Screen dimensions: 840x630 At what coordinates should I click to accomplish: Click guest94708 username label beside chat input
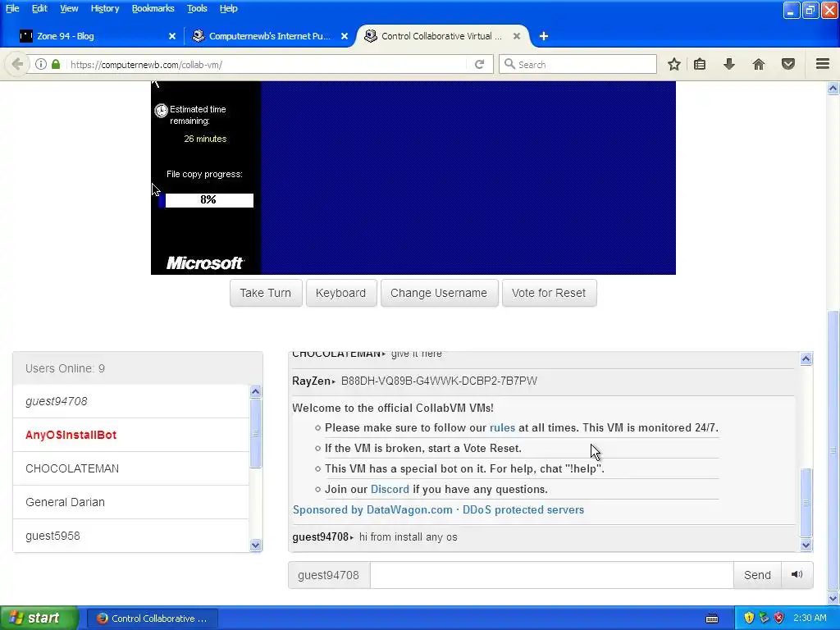point(329,575)
